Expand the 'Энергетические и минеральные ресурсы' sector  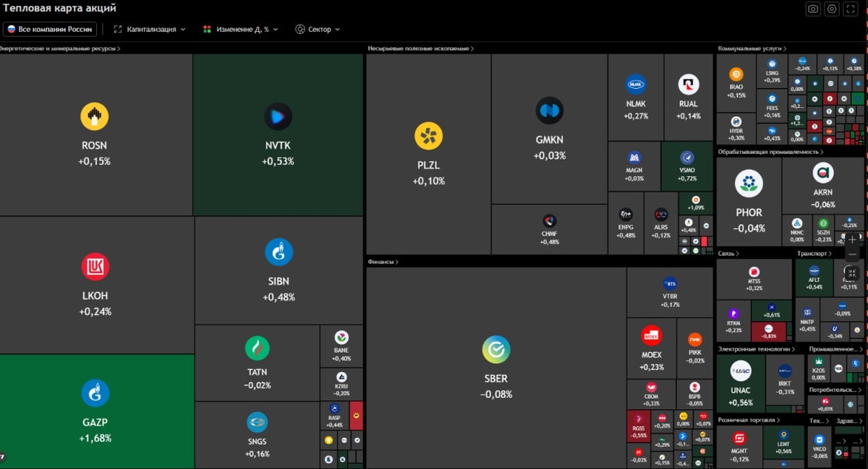pos(59,48)
